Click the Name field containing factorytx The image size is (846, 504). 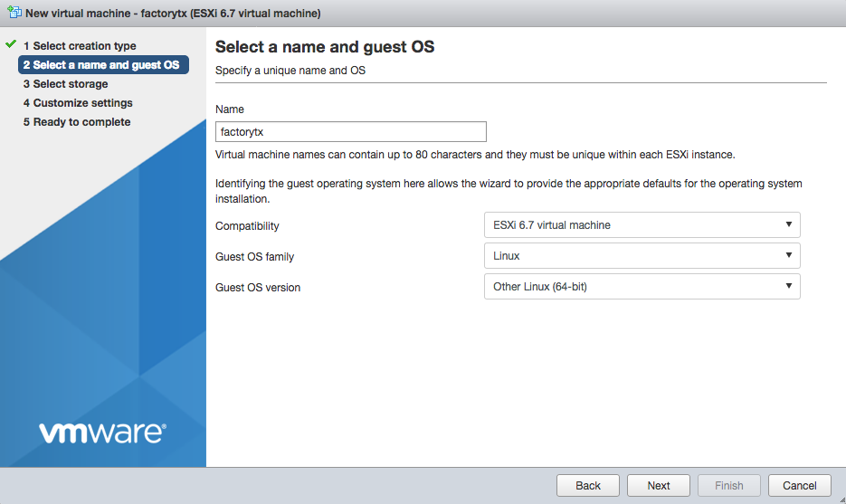point(351,131)
